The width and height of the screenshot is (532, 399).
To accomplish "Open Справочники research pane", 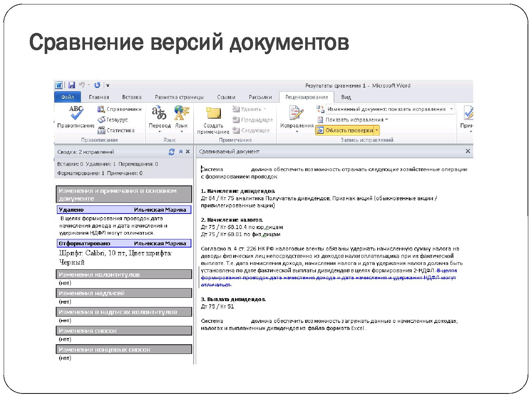I will click(x=119, y=109).
